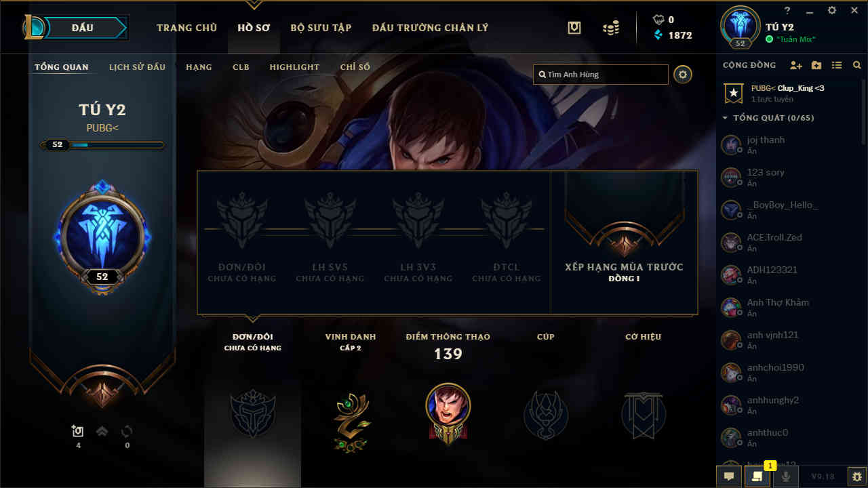Image resolution: width=868 pixels, height=488 pixels.
Task: Open the ĐẤU TRƯỜNG CHÂN LÝ link
Action: point(430,28)
